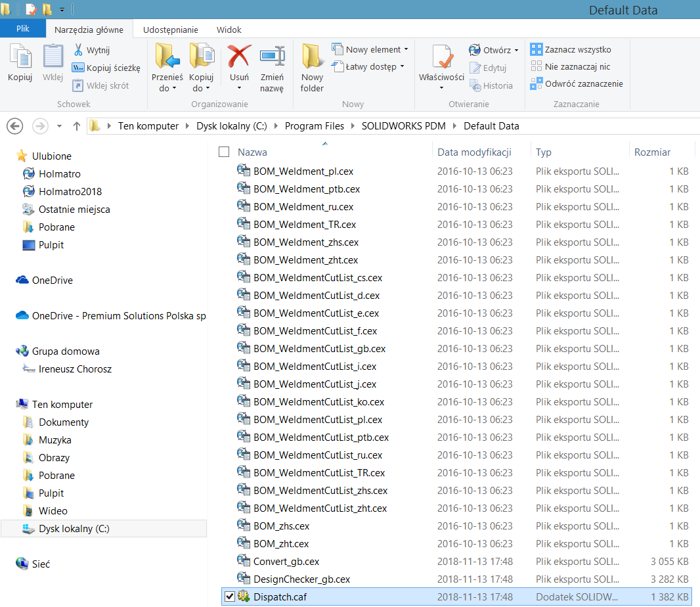The image size is (700, 607).
Task: Open the recent locations dropdown arrow
Action: (60, 126)
